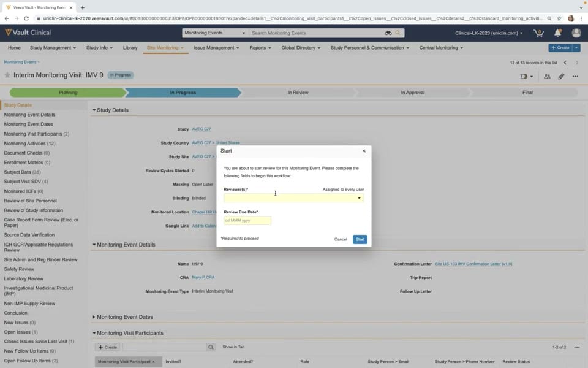Image resolution: width=588 pixels, height=368 pixels.
Task: Open participants section ellipsis menu
Action: 577,347
